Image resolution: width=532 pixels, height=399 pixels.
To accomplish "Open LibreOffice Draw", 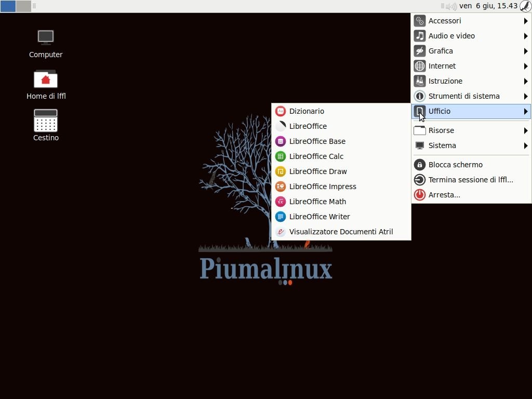I will pos(317,171).
